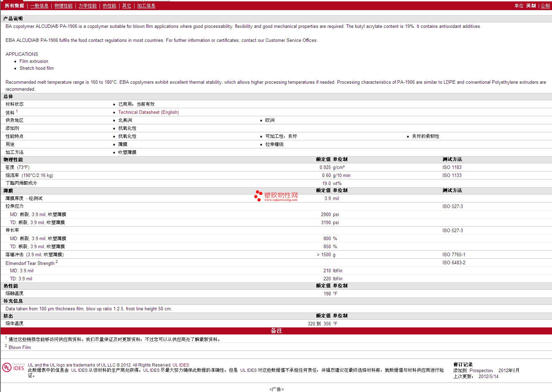Screen dimensions: 552x392
Task: Click the TD tear 220 lbf/in value
Action: (x=333, y=279)
